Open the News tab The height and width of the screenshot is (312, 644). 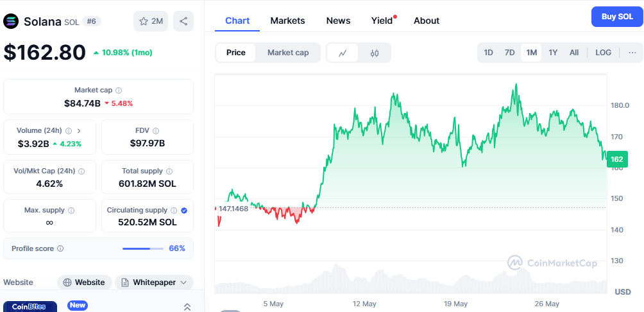338,21
